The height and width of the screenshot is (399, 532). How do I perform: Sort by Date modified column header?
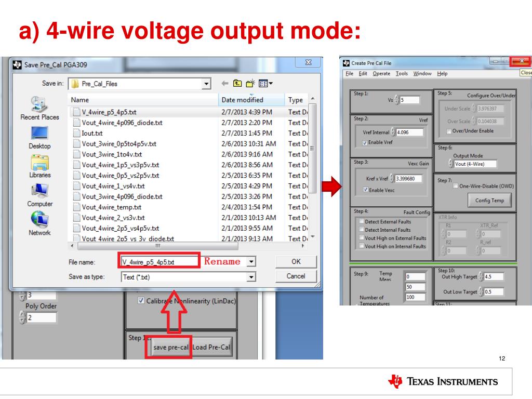[251, 100]
